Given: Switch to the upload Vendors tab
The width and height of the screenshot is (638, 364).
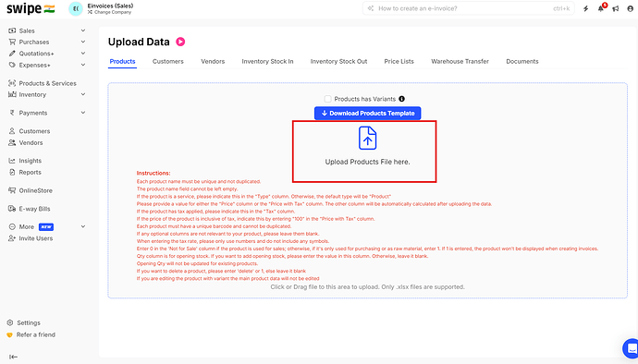Looking at the screenshot, I should coord(213,61).
